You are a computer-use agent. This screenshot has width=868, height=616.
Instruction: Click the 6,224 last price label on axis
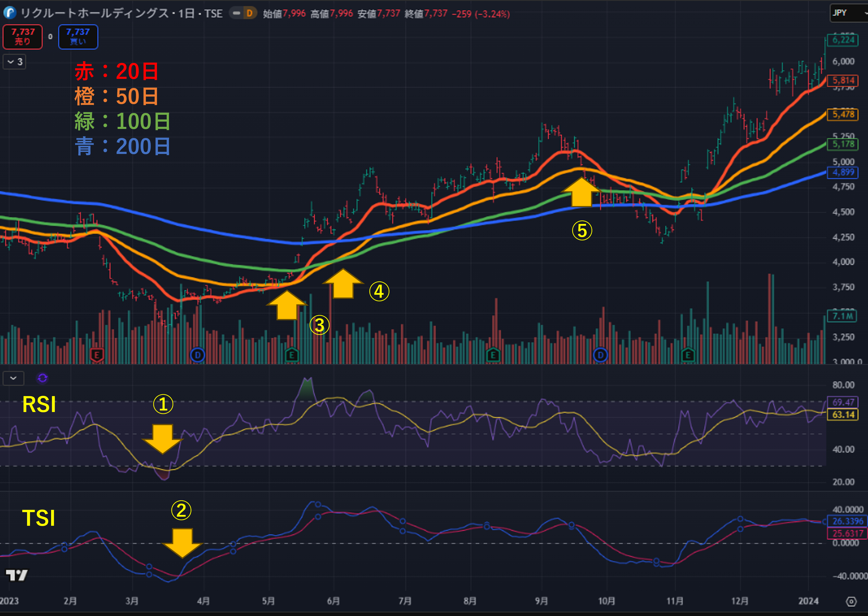[x=842, y=40]
